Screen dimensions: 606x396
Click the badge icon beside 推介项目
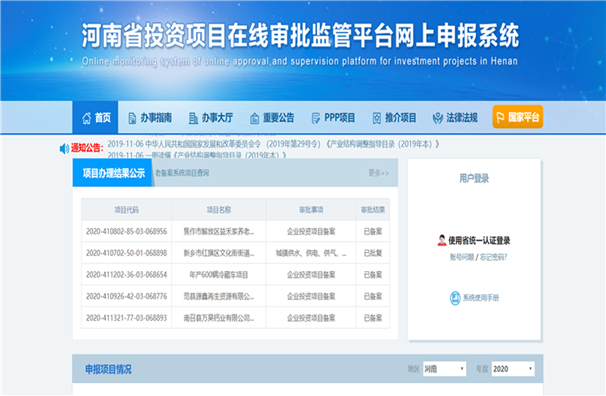point(376,118)
